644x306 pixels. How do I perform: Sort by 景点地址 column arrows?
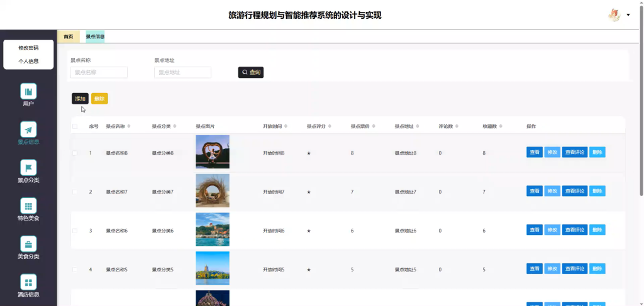pyautogui.click(x=418, y=126)
